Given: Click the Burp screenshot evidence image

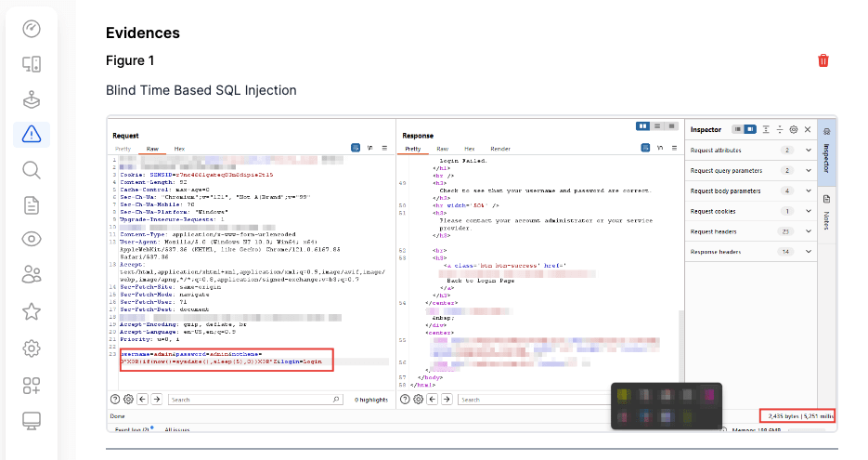Looking at the screenshot, I should [x=472, y=274].
